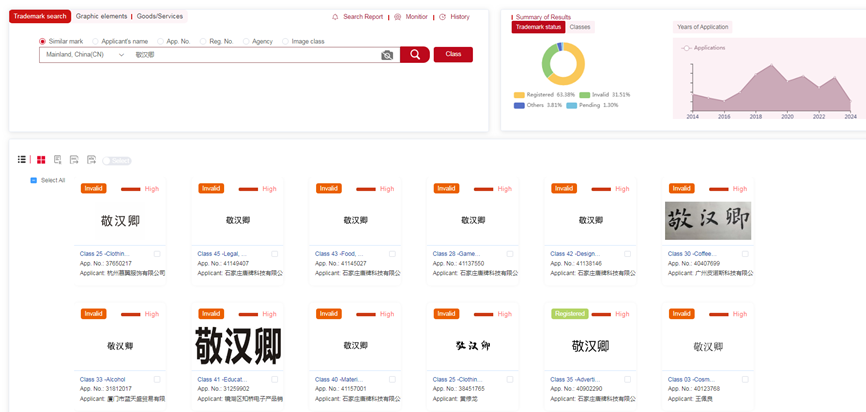Click green Invalid legend swatch
866x412 pixels.
click(x=584, y=95)
